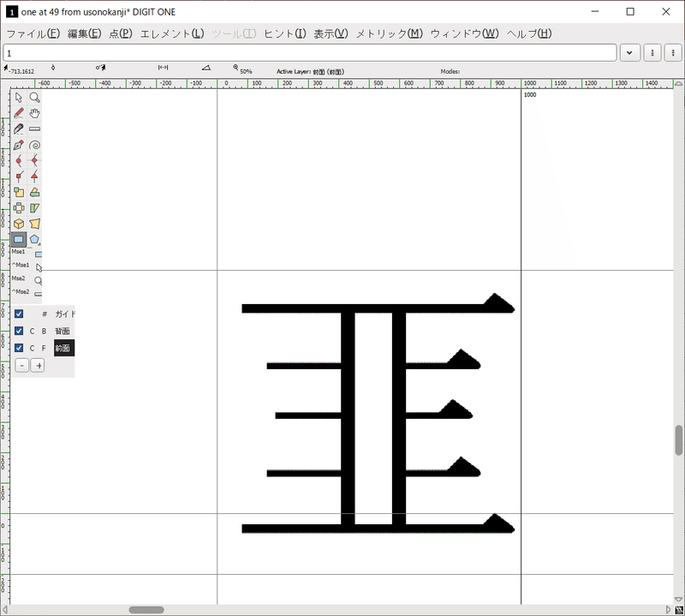Select the Tangent point tool
Image resolution: width=685 pixels, height=616 pixels.
[34, 176]
